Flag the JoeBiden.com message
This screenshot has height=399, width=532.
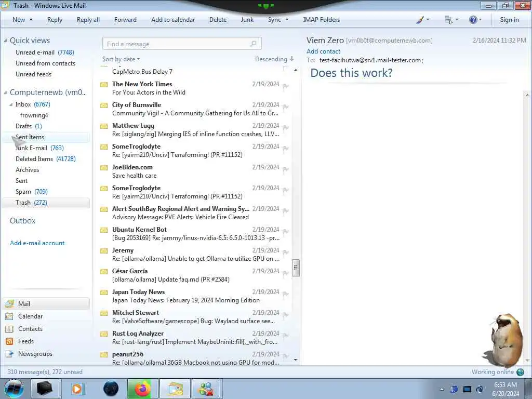coord(285,169)
